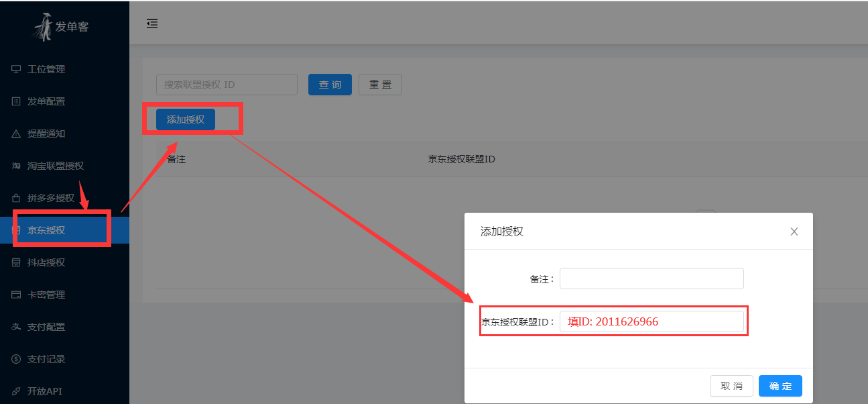Close the 添加授权 dialog with X
Viewport: 868px width, 404px height.
tap(794, 232)
